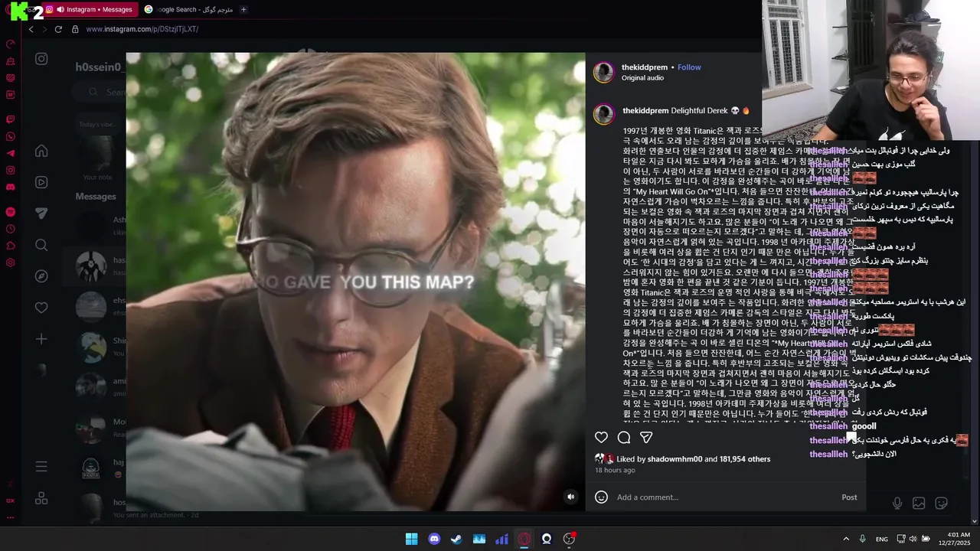
Task: Open Twitch in Opera sidebar
Action: 11,119
